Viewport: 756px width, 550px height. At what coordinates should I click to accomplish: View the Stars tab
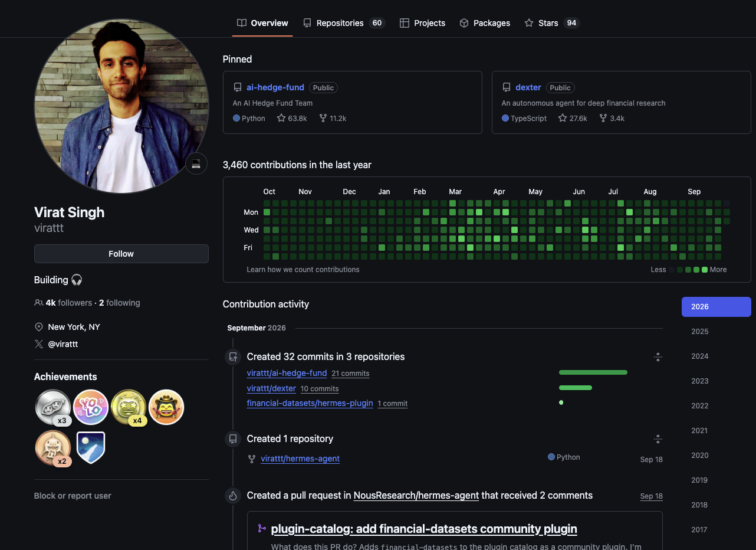pos(552,23)
